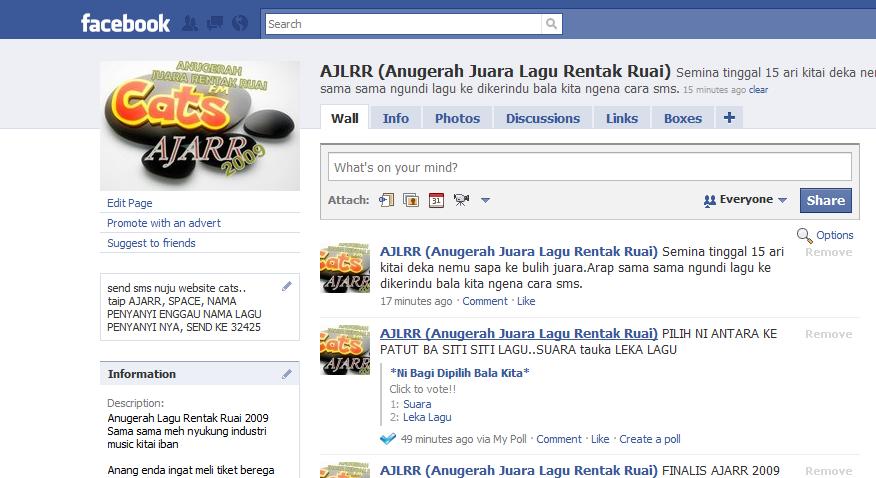Click the Options magnifier icon

coord(804,235)
